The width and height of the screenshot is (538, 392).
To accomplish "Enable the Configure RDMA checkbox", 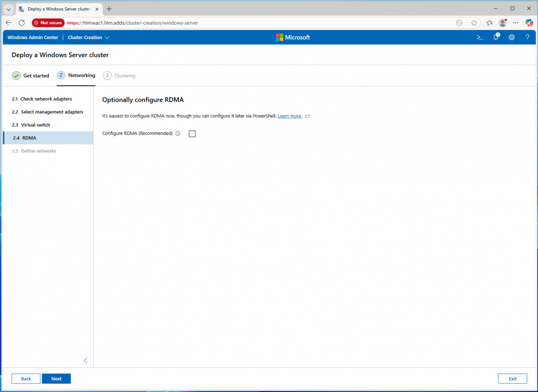I will 192,134.
